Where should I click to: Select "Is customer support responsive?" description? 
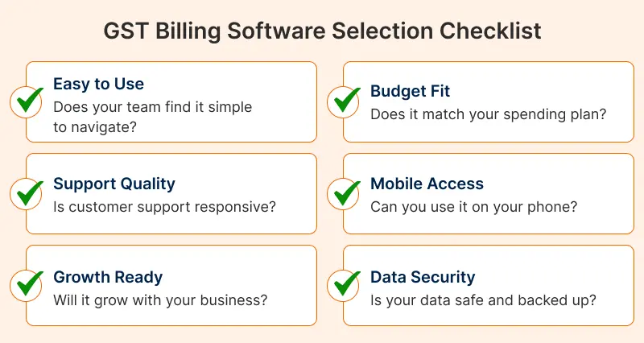pos(164,207)
